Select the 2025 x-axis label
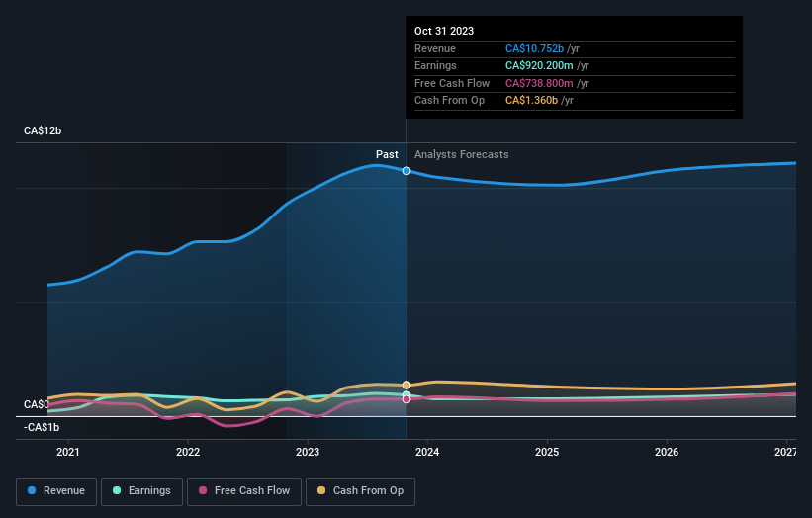Image resolution: width=812 pixels, height=518 pixels. click(547, 452)
